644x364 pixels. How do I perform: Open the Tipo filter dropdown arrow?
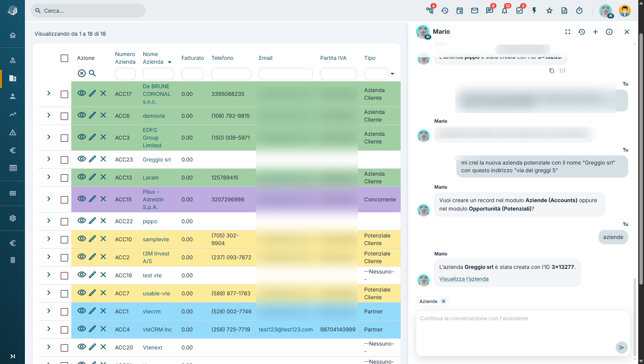(x=392, y=74)
